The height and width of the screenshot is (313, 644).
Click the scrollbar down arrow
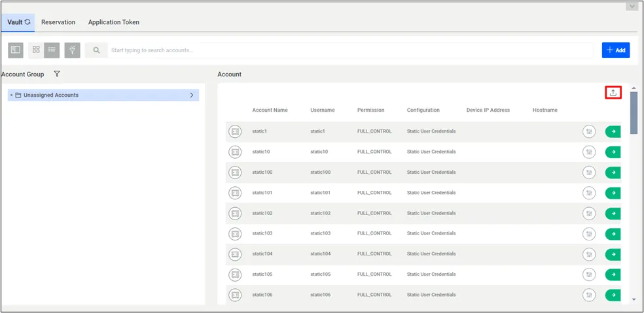[634, 301]
